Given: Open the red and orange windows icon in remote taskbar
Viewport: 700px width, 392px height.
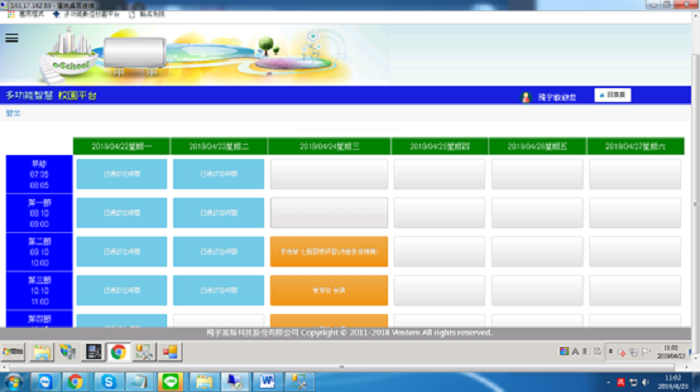Looking at the screenshot, I should (170, 352).
